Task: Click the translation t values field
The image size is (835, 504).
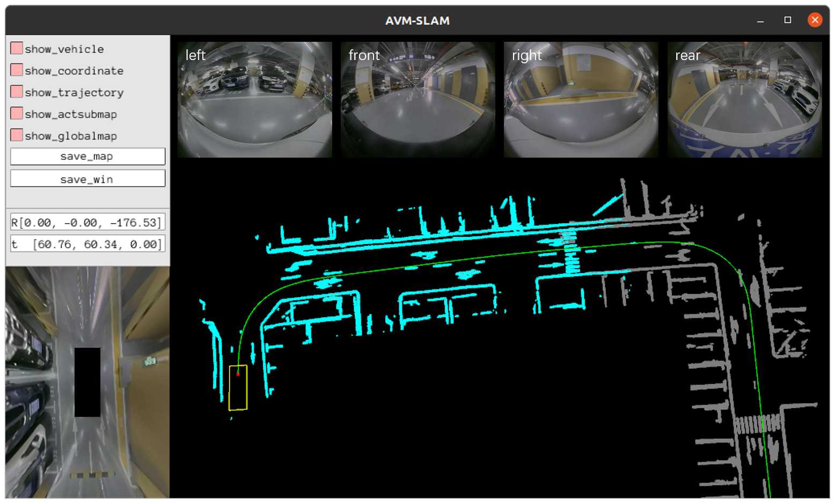Action: tap(87, 244)
